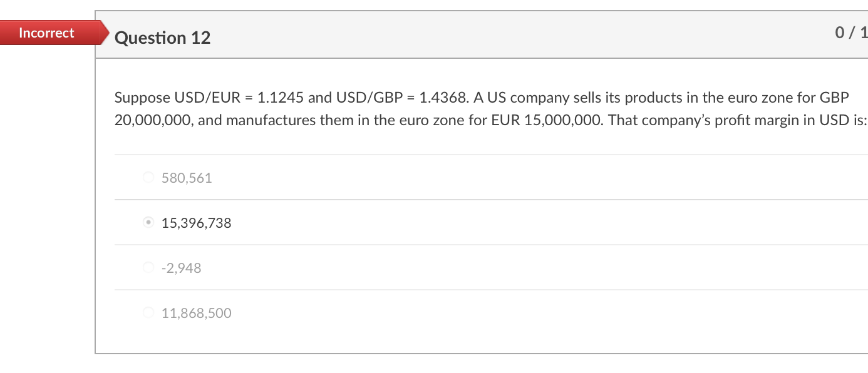868x373 pixels.
Task: Deselect the chosen answer 15,396,738
Action: (148, 222)
